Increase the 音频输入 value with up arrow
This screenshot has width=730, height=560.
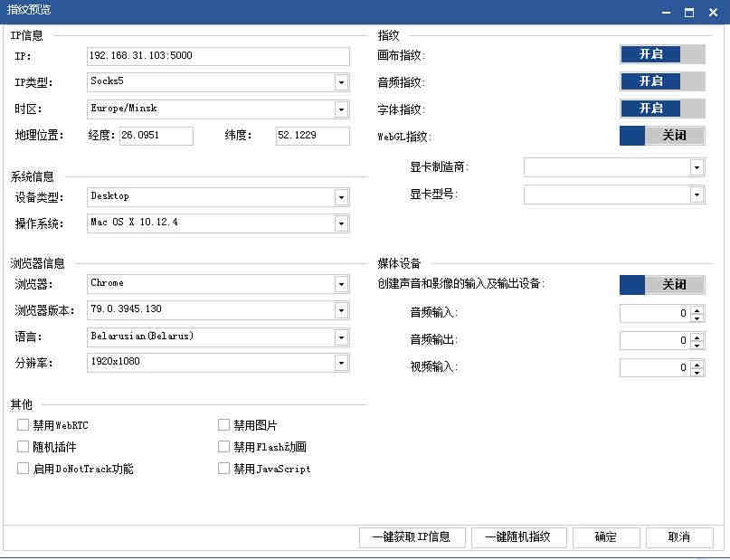point(697,309)
